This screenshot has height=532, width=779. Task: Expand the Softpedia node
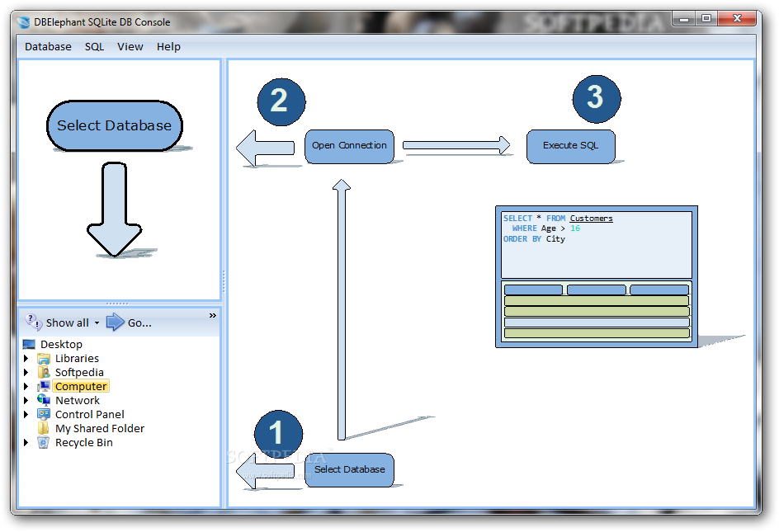click(x=26, y=372)
